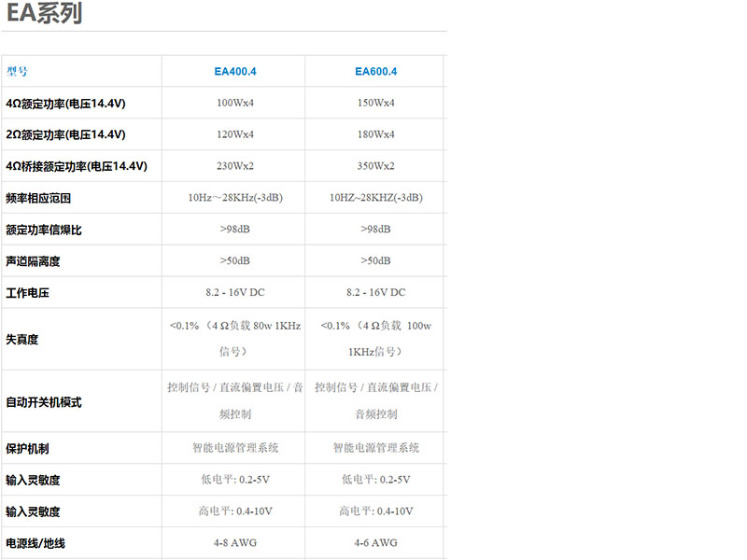Click the 电源线/地线 row label
Image resolution: width=747 pixels, height=560 pixels.
35,543
